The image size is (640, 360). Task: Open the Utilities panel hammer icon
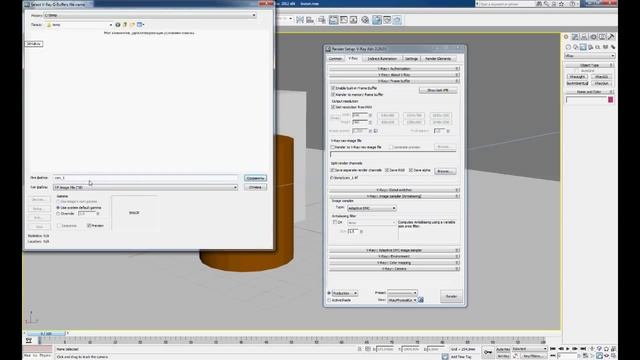[x=611, y=37]
